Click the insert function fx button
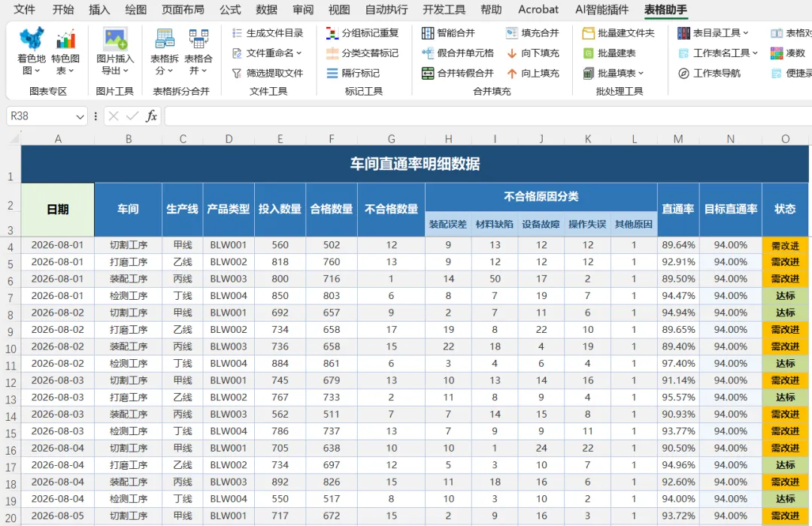The width and height of the screenshot is (812, 526). tap(151, 116)
